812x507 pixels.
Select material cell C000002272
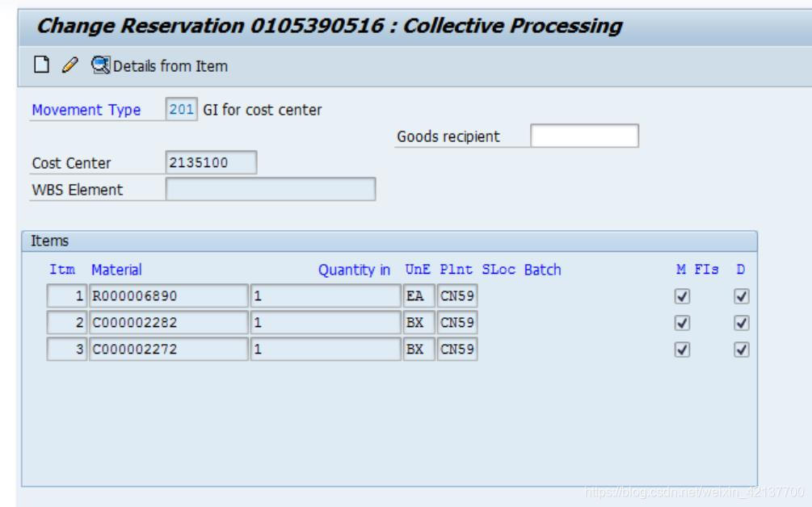[168, 350]
